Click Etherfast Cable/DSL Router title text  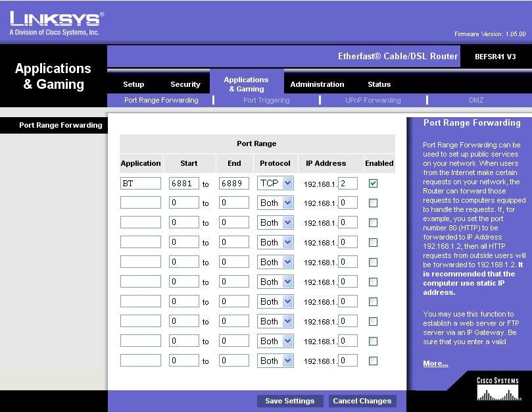398,56
